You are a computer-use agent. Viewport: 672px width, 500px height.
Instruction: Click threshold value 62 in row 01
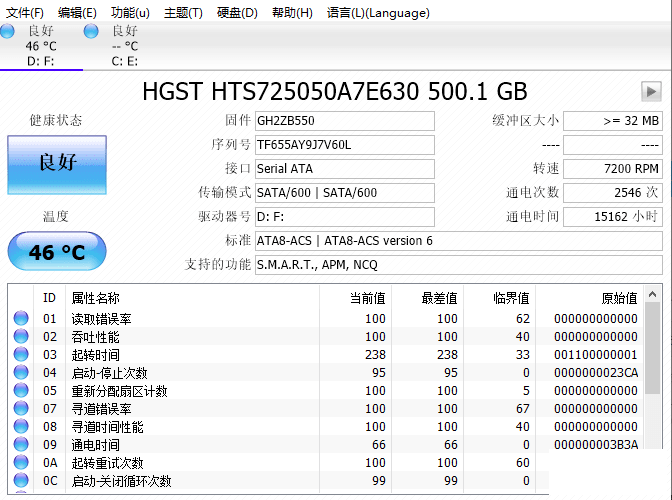pyautogui.click(x=523, y=319)
